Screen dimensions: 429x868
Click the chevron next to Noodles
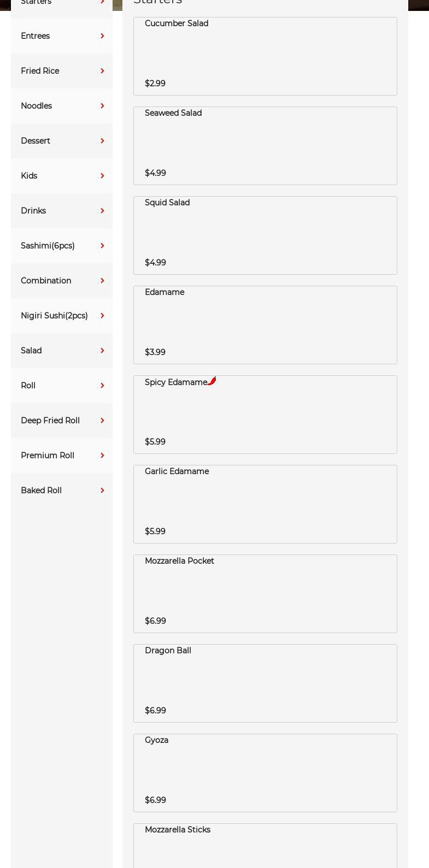click(x=102, y=106)
